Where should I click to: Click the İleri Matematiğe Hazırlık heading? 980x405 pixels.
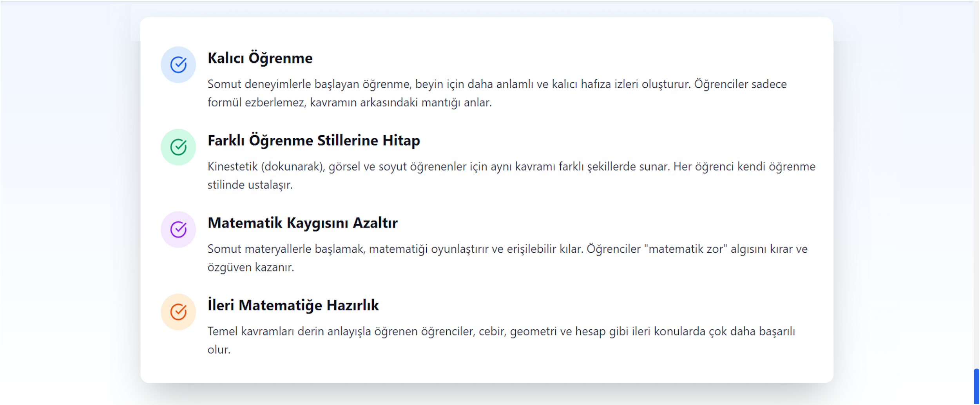click(x=293, y=305)
